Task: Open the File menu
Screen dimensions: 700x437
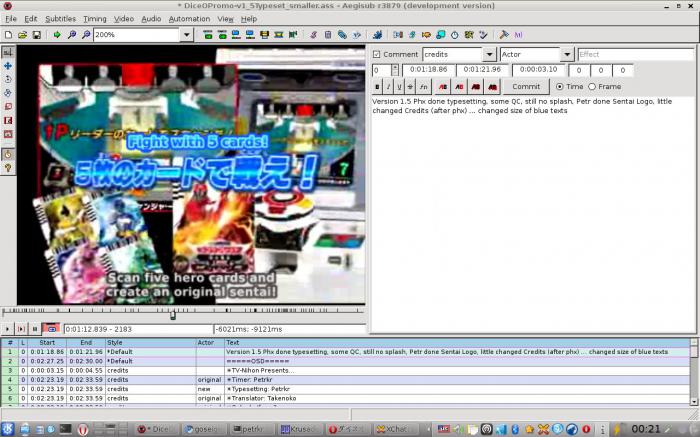Action: tap(11, 19)
